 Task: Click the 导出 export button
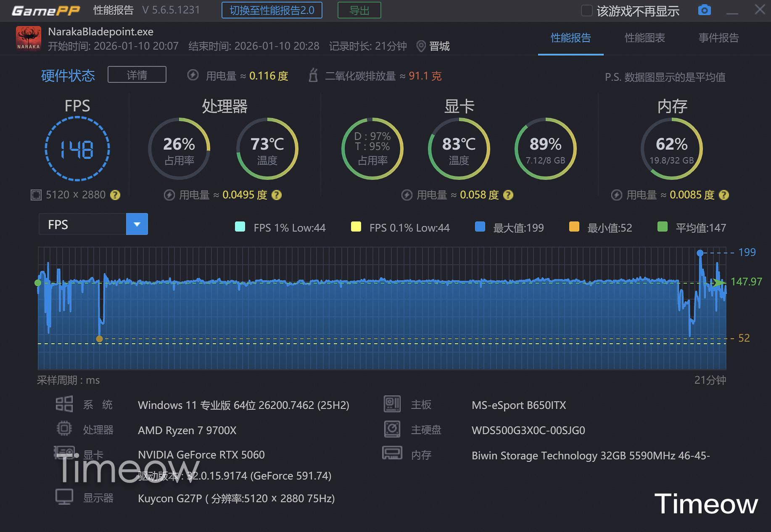pyautogui.click(x=359, y=10)
